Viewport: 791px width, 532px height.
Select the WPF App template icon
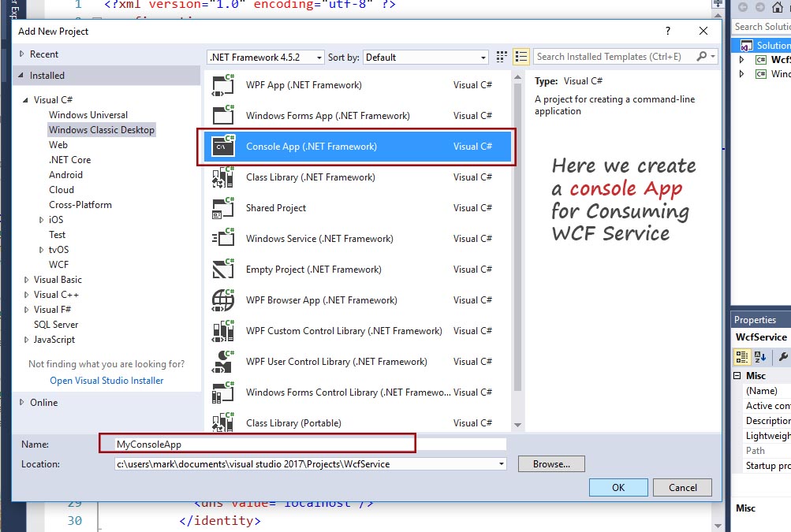223,84
